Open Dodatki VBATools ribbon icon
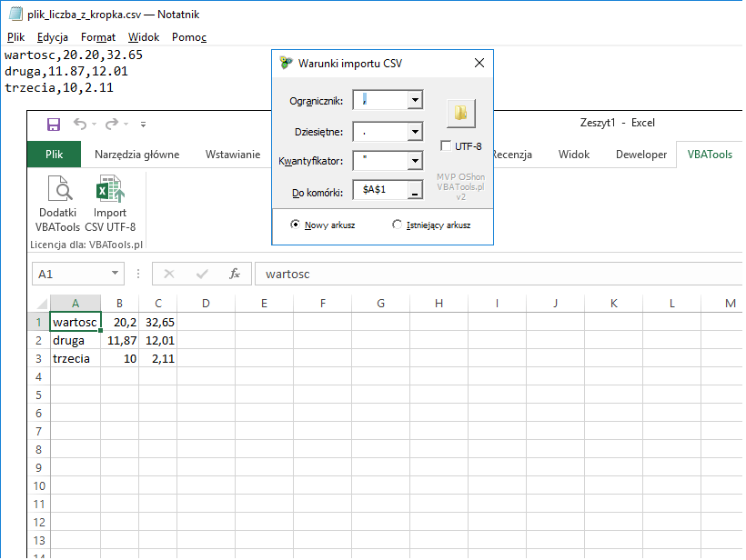Image resolution: width=746 pixels, height=560 pixels. [57, 204]
